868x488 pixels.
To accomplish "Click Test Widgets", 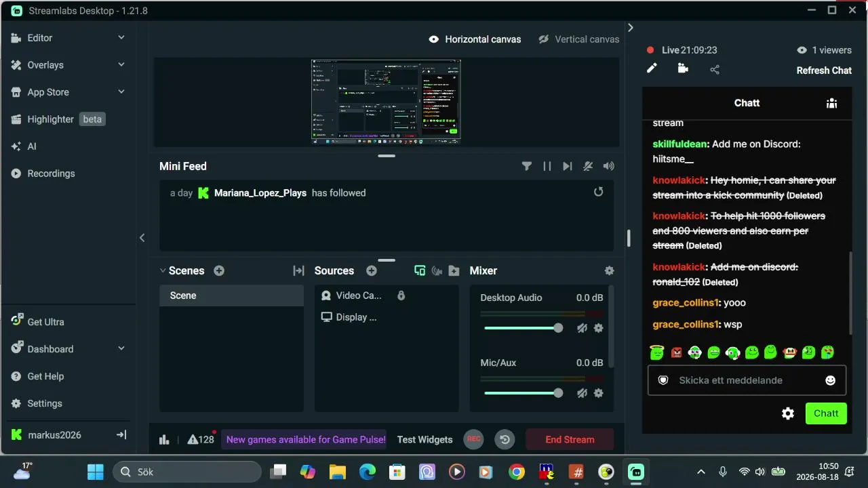I will [425, 439].
